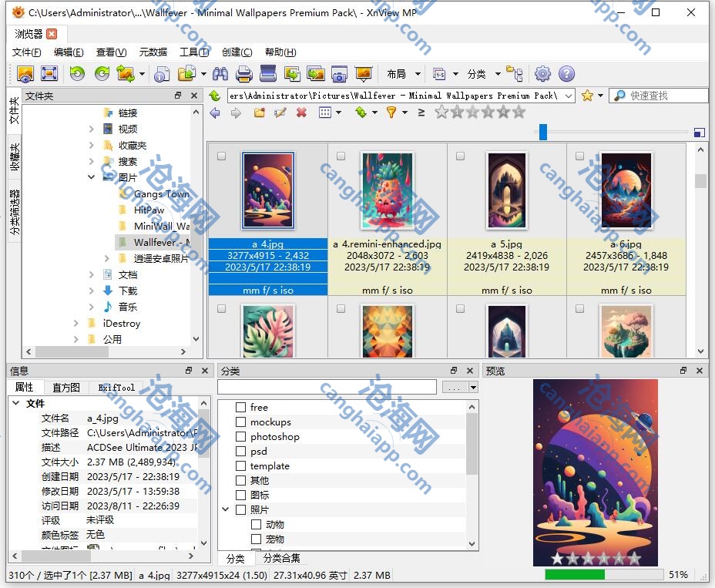Click the red X delete icon
The height and width of the screenshot is (588, 715).
click(x=301, y=113)
